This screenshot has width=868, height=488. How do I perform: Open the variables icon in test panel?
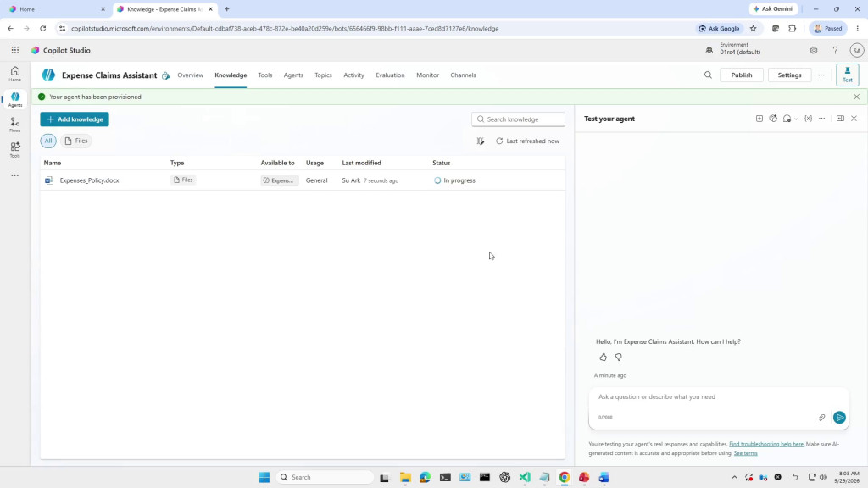pos(808,119)
